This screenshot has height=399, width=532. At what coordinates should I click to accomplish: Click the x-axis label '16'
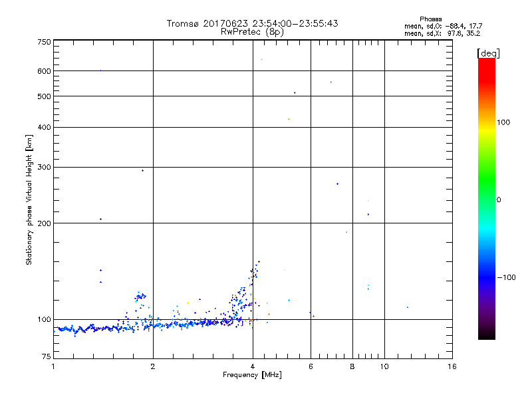[x=452, y=366]
